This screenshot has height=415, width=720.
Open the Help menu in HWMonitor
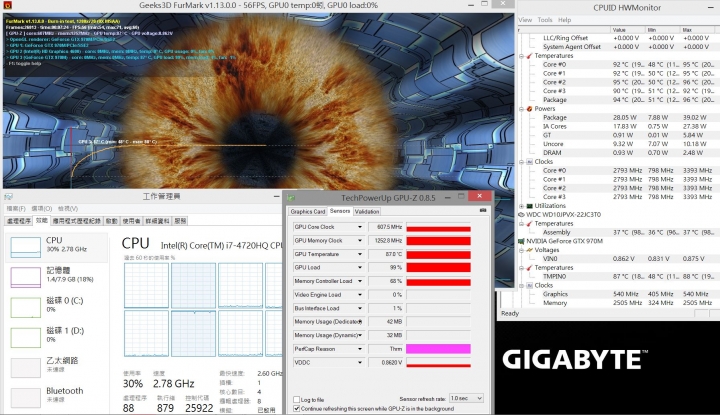tap(564, 20)
